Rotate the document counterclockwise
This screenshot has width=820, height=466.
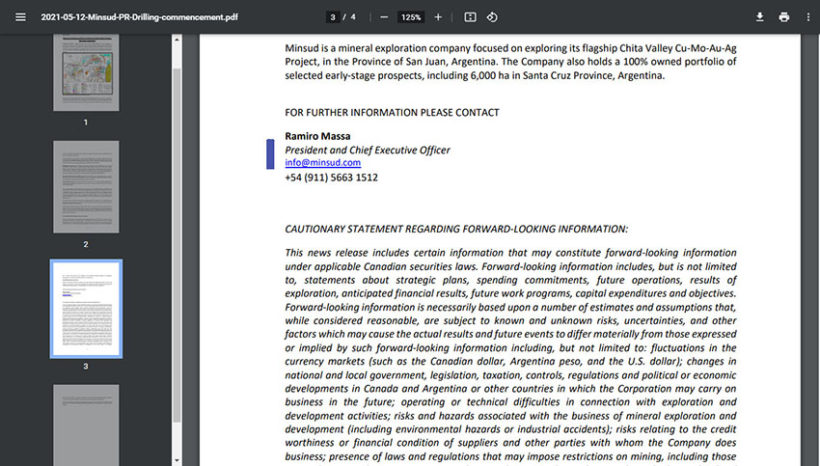(493, 17)
